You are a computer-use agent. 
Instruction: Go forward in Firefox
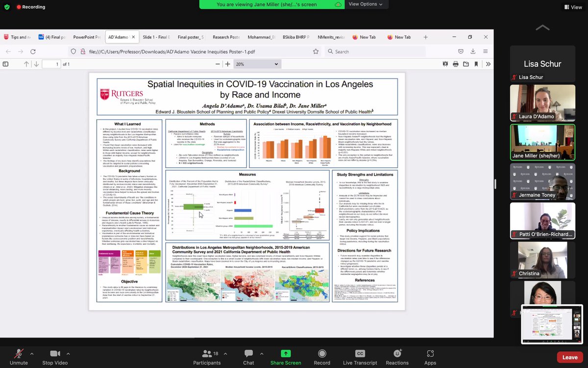point(21,51)
